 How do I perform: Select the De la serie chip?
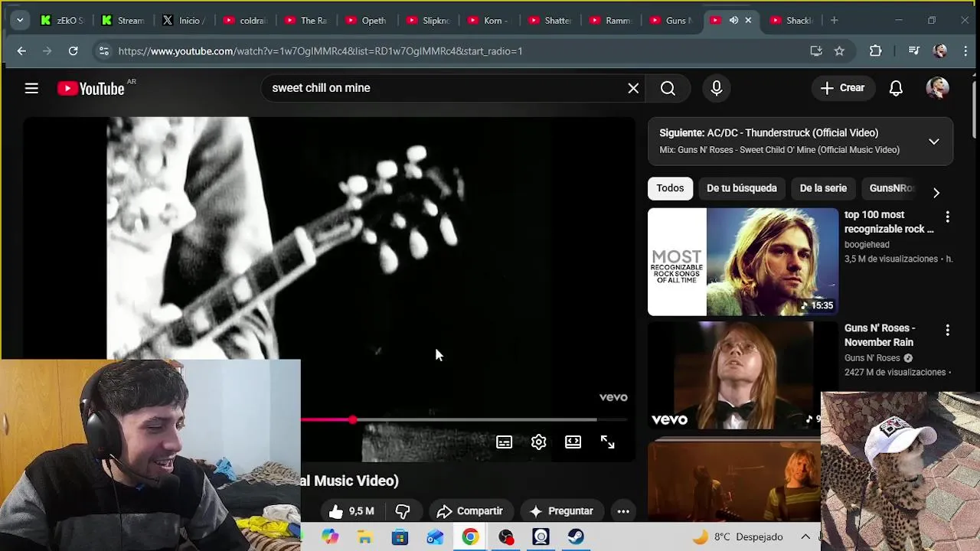823,188
